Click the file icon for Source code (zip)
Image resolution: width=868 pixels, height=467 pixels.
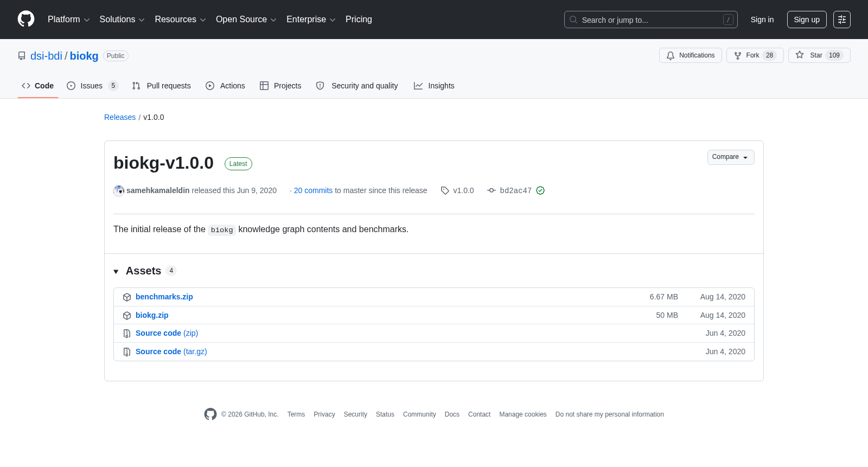(127, 334)
